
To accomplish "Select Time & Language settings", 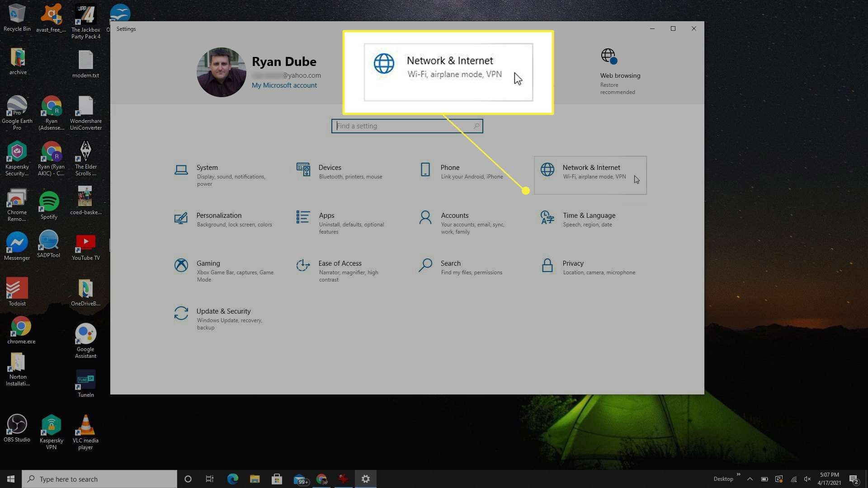I will point(589,219).
